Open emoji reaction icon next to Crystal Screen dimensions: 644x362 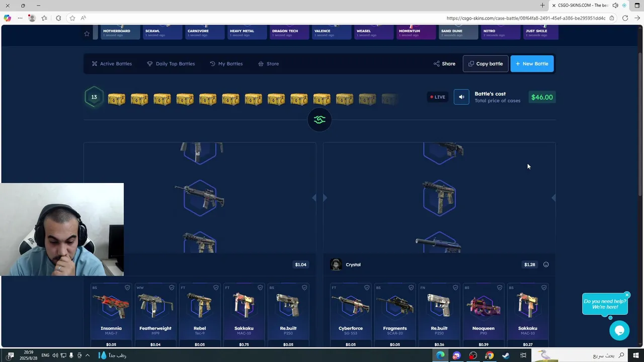point(546,264)
